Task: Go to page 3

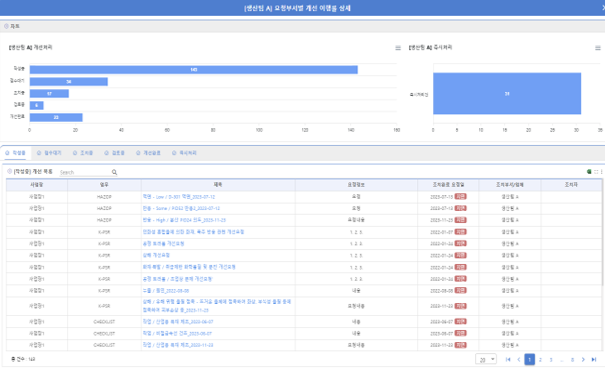Action: [x=551, y=360]
